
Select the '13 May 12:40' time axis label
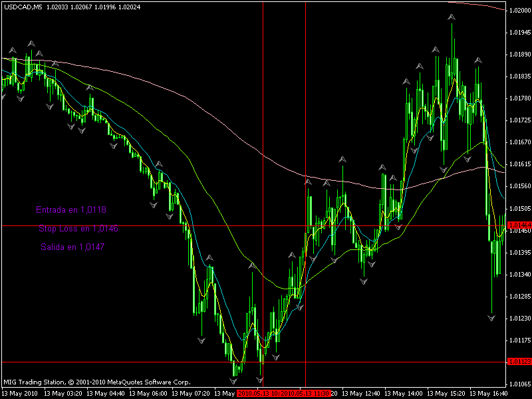pyautogui.click(x=362, y=393)
